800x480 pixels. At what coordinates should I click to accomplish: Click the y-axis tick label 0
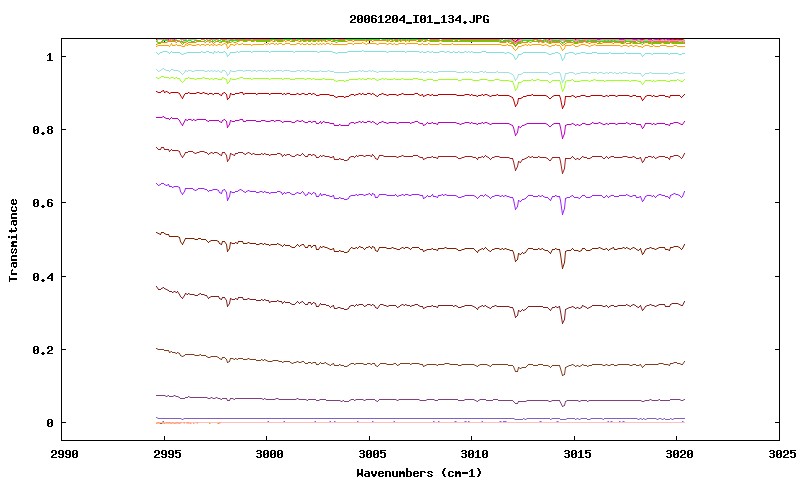[49, 423]
